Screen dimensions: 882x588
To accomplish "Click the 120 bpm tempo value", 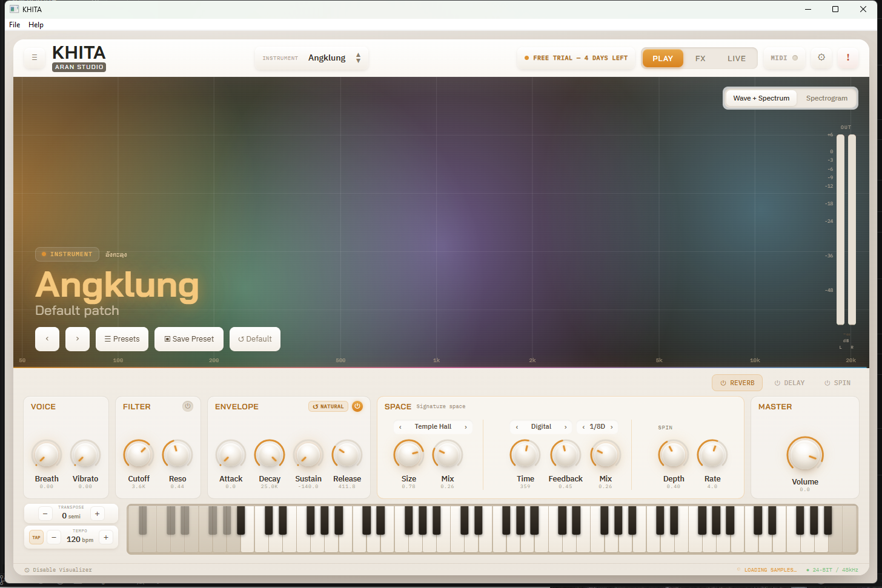I will pyautogui.click(x=80, y=539).
